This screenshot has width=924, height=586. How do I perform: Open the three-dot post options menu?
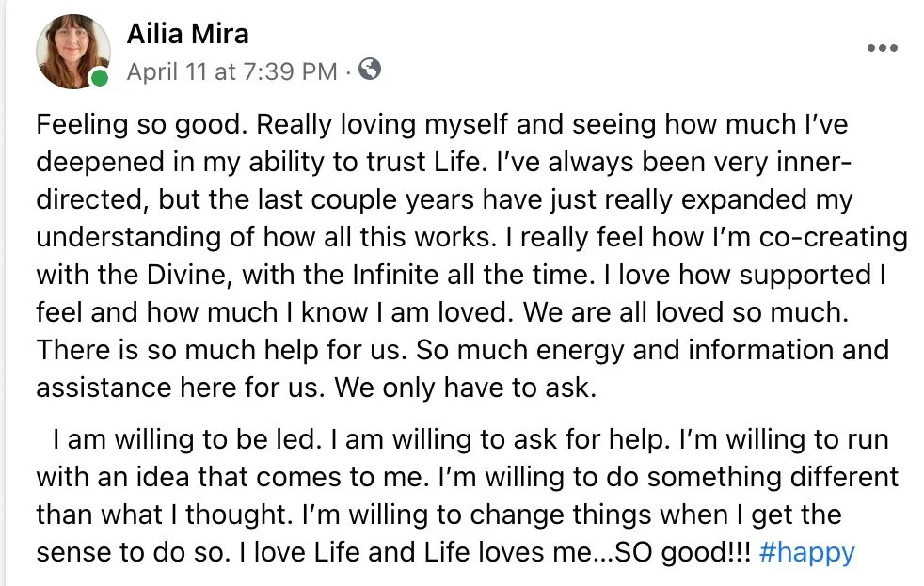[883, 48]
